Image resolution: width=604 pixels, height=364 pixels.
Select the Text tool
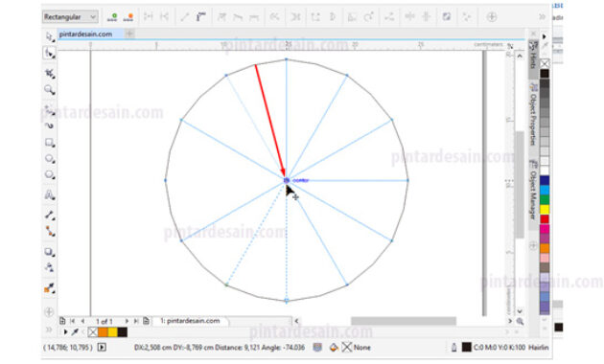pyautogui.click(x=49, y=194)
